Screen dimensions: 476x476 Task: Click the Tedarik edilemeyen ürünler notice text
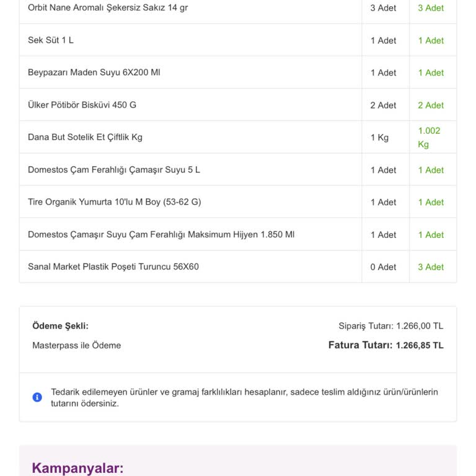tap(244, 397)
